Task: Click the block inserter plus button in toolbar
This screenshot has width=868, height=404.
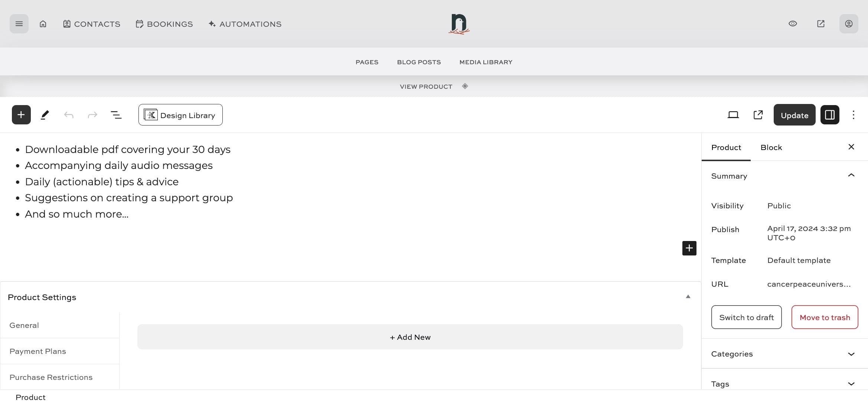Action: click(21, 115)
